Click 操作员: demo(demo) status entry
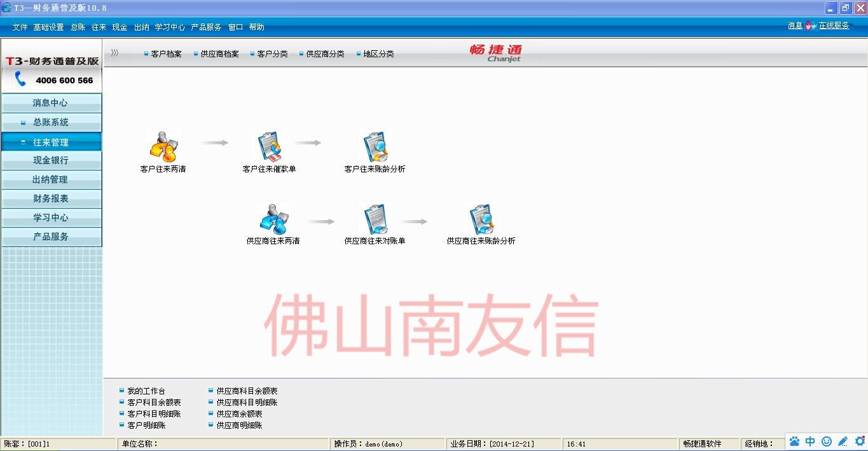Screen dimensions: 868x451 [368, 444]
